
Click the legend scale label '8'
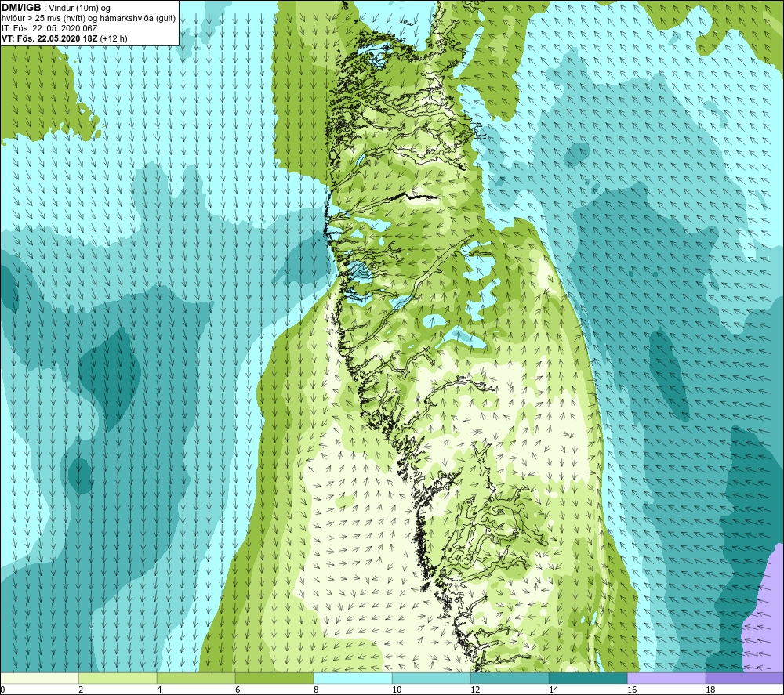[316, 690]
